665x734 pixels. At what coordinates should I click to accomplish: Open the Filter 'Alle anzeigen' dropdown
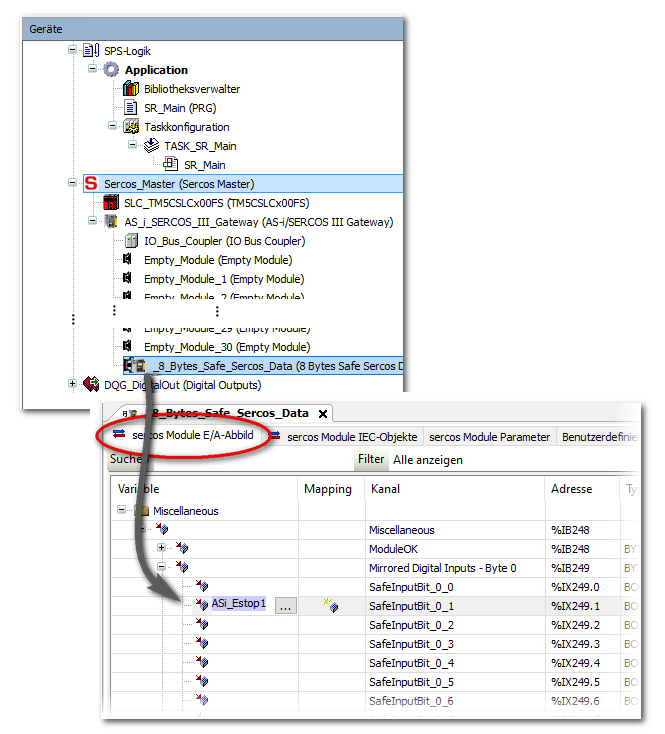coord(430,460)
